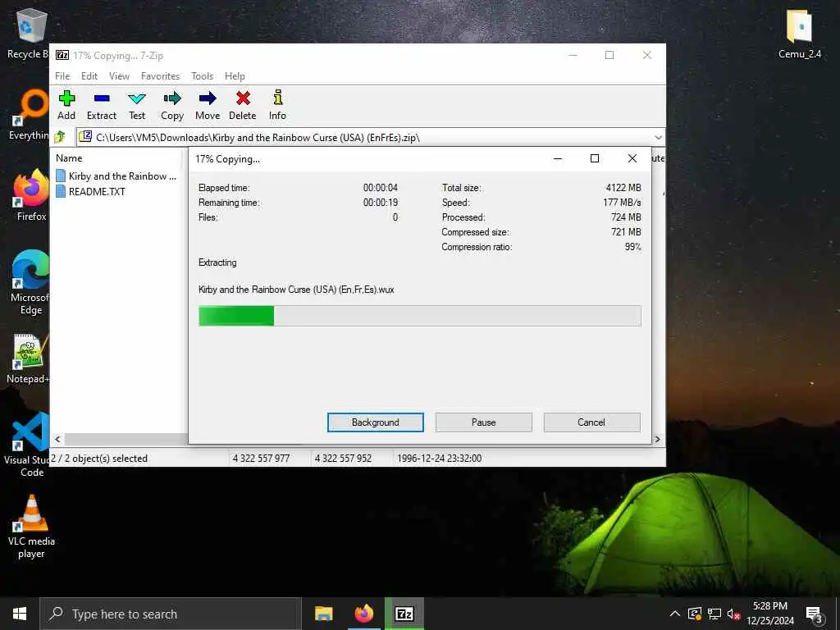
Task: Click the Info toolbar icon
Action: click(277, 98)
